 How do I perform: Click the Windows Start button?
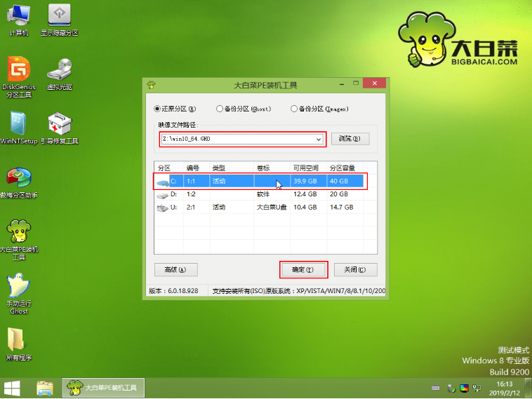[x=12, y=388]
